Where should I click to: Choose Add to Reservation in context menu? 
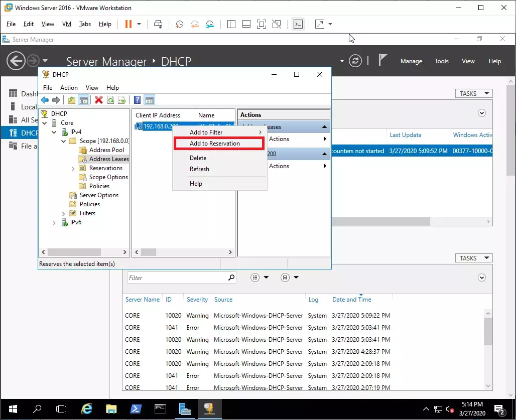[219, 144]
